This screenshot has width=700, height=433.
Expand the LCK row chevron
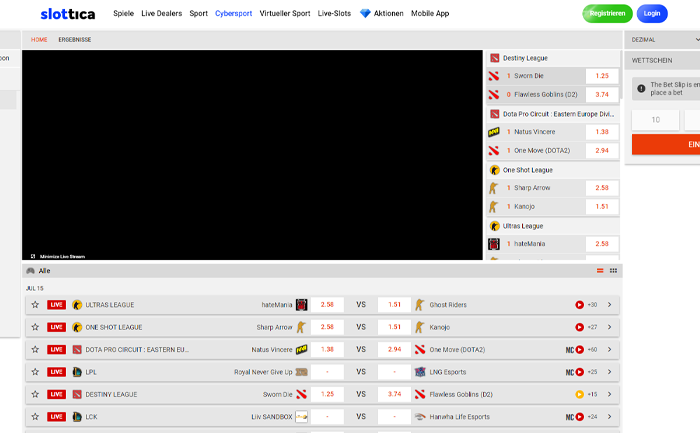click(x=609, y=416)
